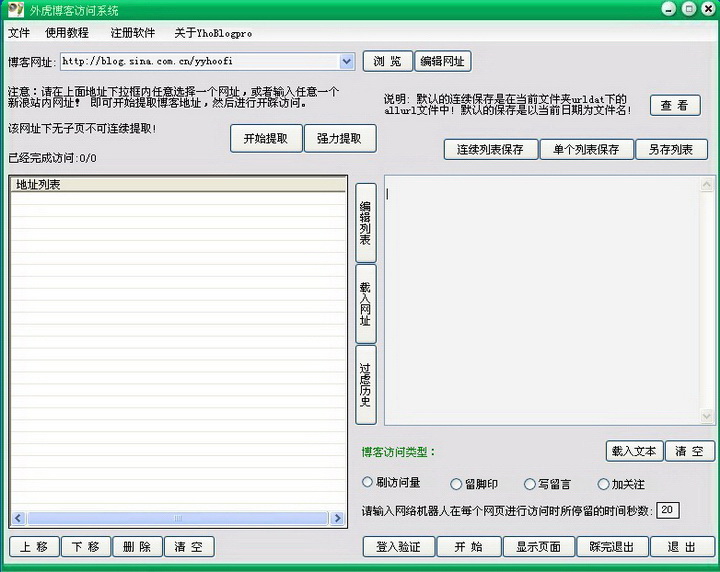Click inside the right text area
The height and width of the screenshot is (572, 720).
[x=542, y=300]
